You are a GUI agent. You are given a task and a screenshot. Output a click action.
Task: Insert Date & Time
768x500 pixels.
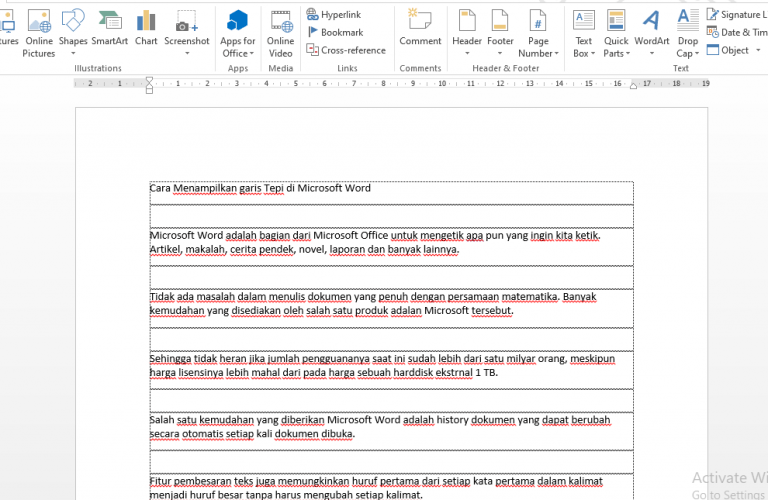click(737, 32)
